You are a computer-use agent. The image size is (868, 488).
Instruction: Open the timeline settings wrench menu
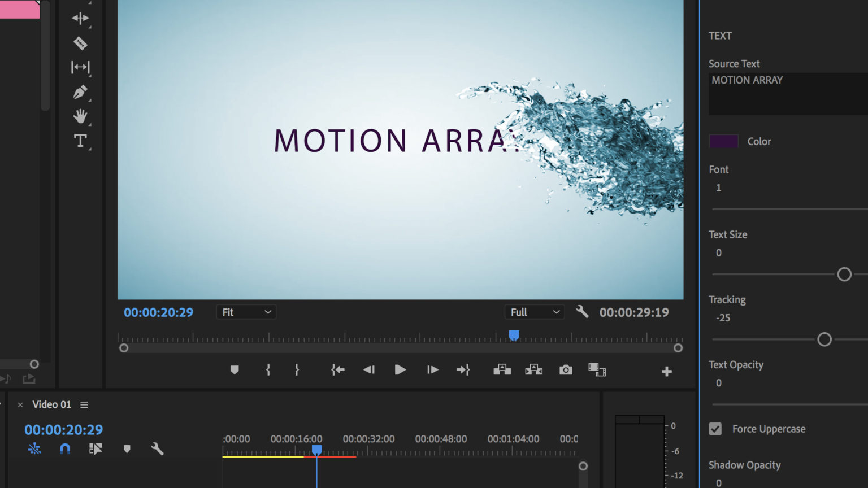(x=158, y=448)
